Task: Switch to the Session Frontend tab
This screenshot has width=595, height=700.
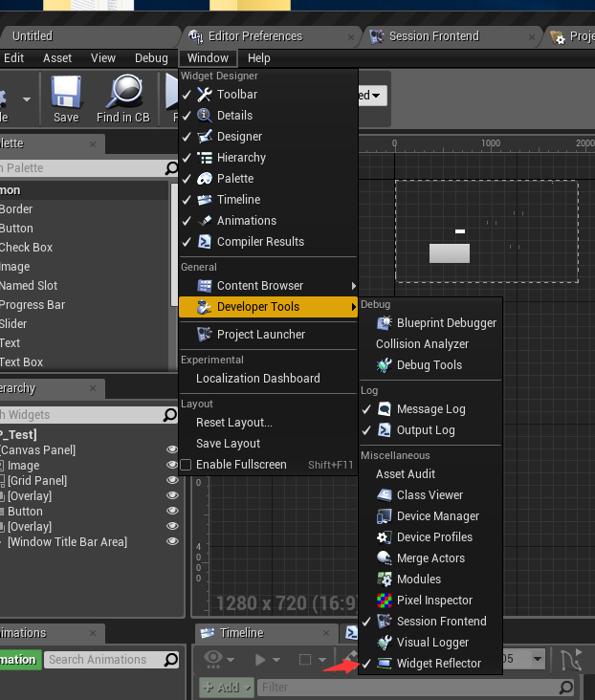Action: pyautogui.click(x=432, y=36)
